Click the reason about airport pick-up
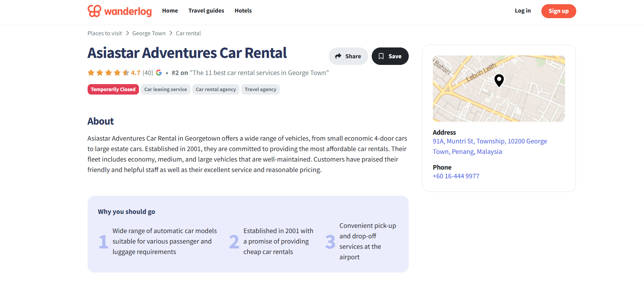The width and height of the screenshot is (644, 283). (x=368, y=241)
